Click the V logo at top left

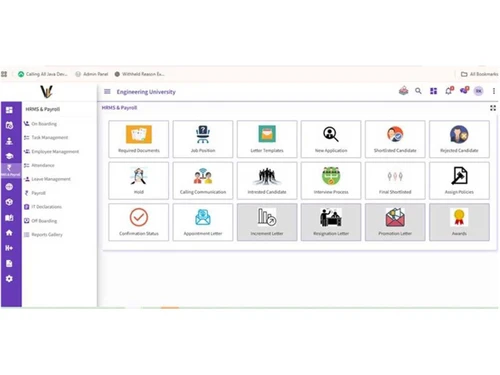click(46, 92)
